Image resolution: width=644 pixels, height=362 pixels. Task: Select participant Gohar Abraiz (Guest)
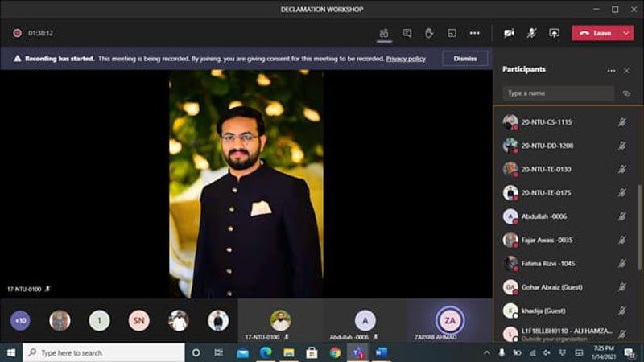click(551, 286)
